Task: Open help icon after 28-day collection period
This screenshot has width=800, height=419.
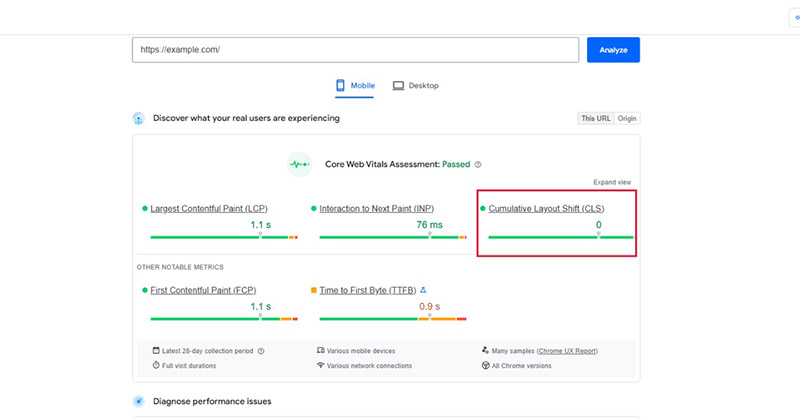Action: pyautogui.click(x=261, y=351)
